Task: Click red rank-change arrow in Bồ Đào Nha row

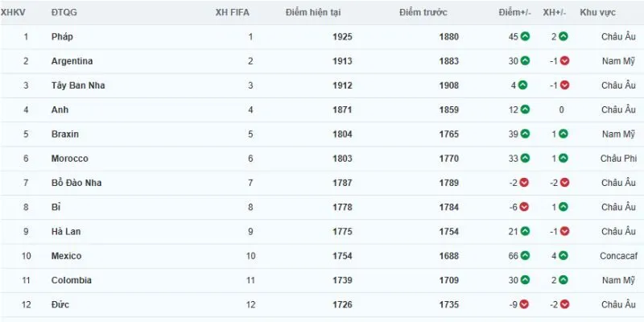Action: tap(565, 183)
